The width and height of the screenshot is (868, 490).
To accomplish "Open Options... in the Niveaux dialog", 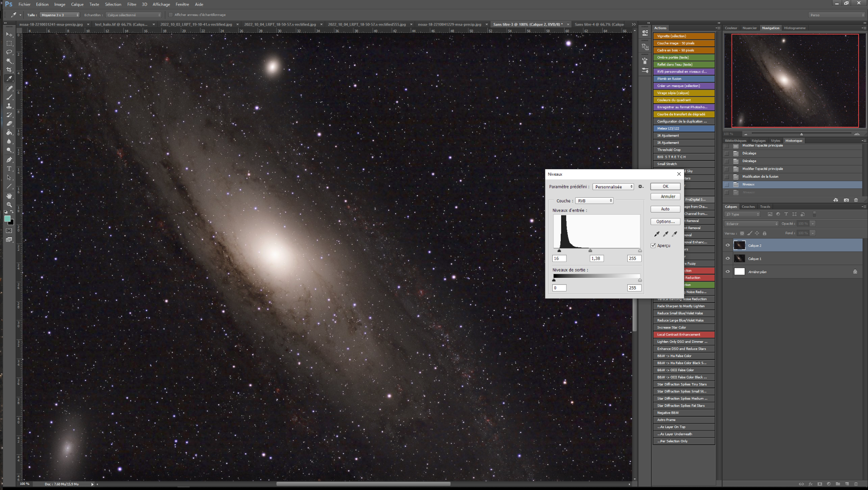I will (665, 221).
